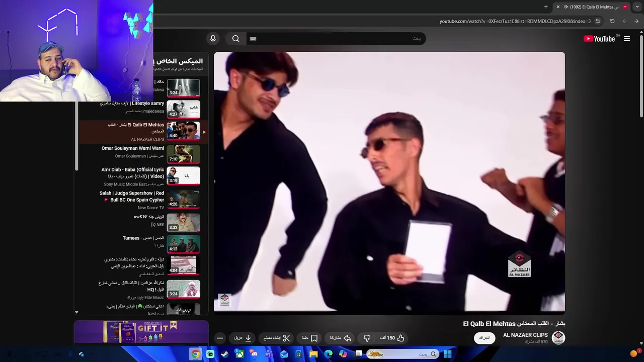Click the page vertical scrollbar
Screen dimensions: 644x362
pyautogui.click(x=641, y=75)
